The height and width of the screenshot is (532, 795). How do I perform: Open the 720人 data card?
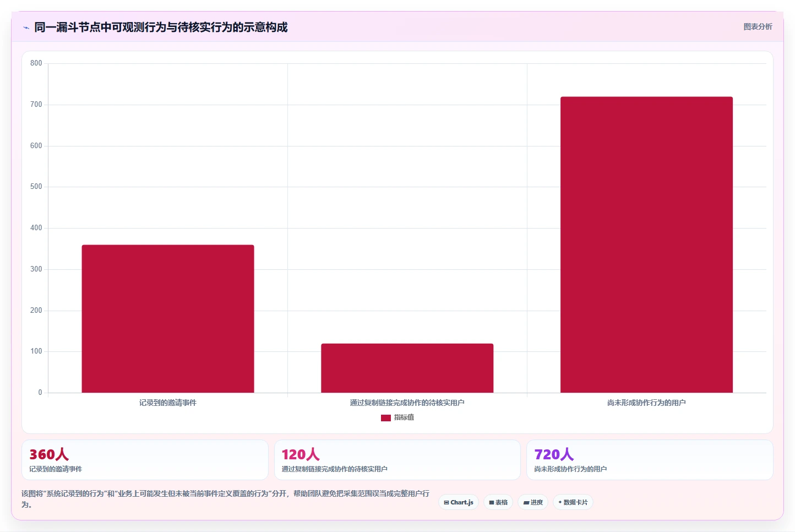click(650, 460)
